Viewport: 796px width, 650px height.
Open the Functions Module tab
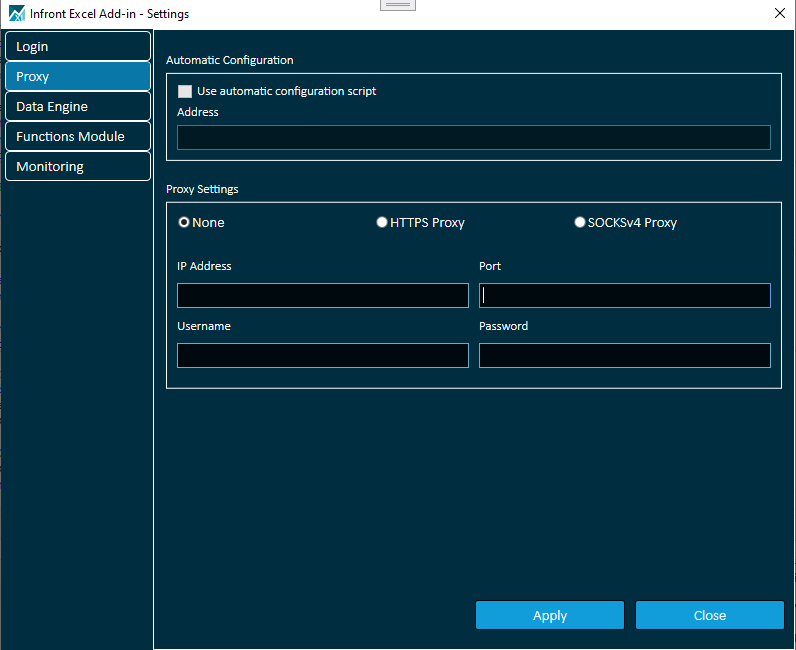tap(77, 137)
